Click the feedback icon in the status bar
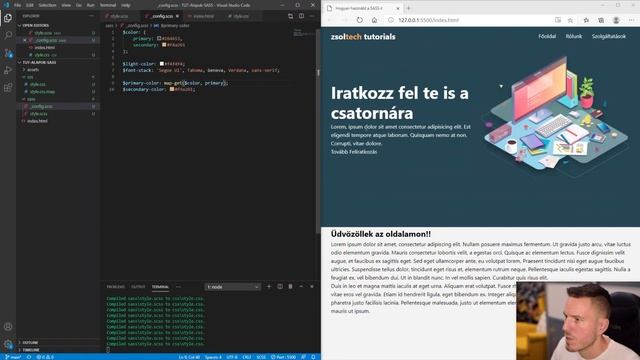This screenshot has height=360, width=640. point(303,357)
